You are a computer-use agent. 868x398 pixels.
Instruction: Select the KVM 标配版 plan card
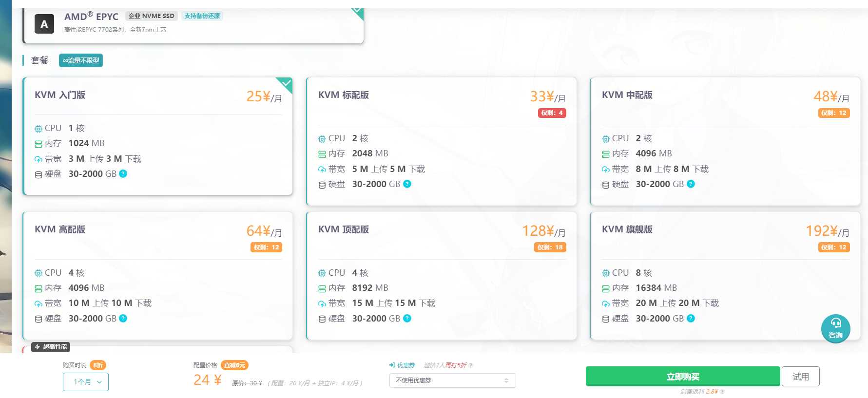[442, 141]
